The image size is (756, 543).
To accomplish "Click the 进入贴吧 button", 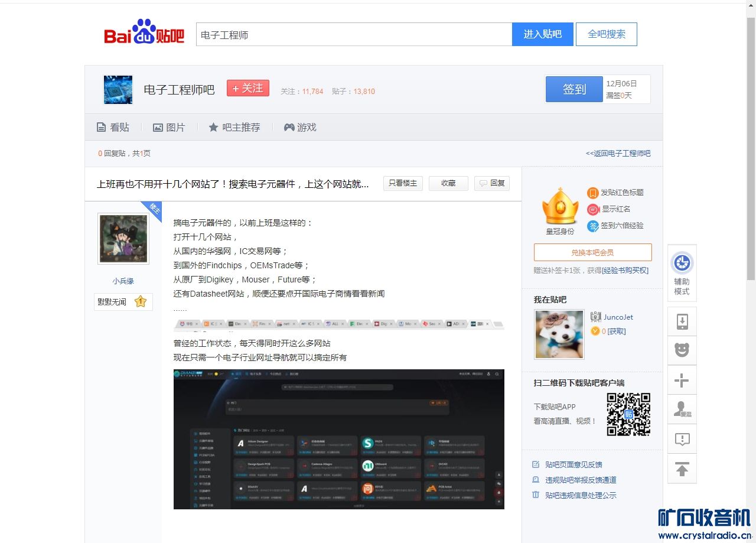I will pyautogui.click(x=542, y=34).
